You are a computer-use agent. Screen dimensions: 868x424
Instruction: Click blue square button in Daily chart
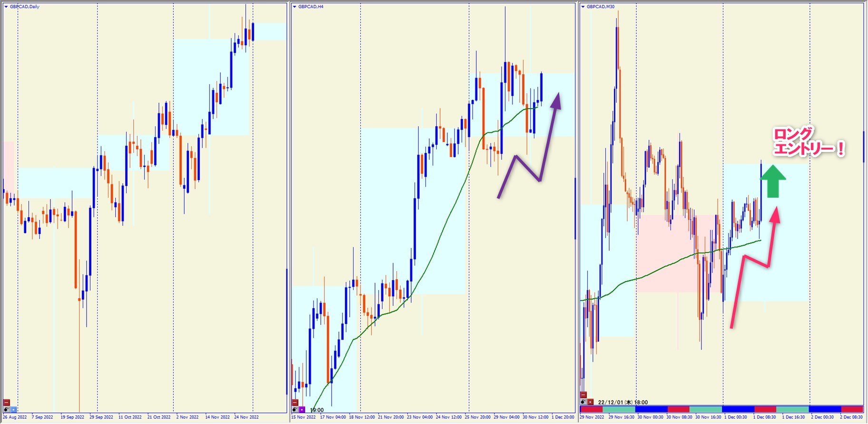tap(13, 409)
